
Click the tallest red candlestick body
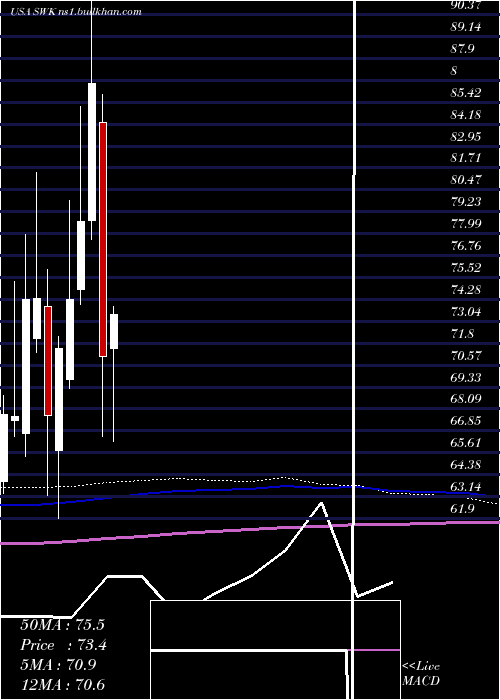103,239
